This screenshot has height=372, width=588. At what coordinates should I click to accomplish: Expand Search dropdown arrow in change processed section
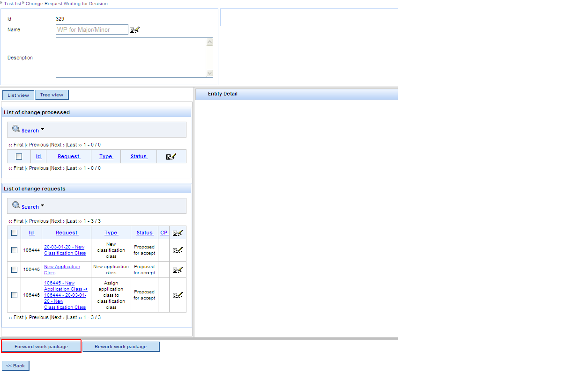tap(42, 130)
